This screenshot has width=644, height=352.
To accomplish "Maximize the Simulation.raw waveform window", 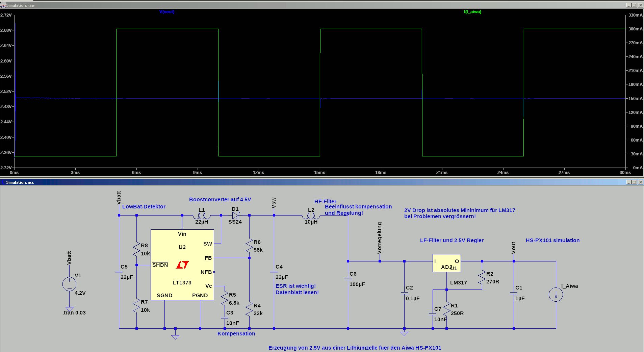I will (x=634, y=5).
